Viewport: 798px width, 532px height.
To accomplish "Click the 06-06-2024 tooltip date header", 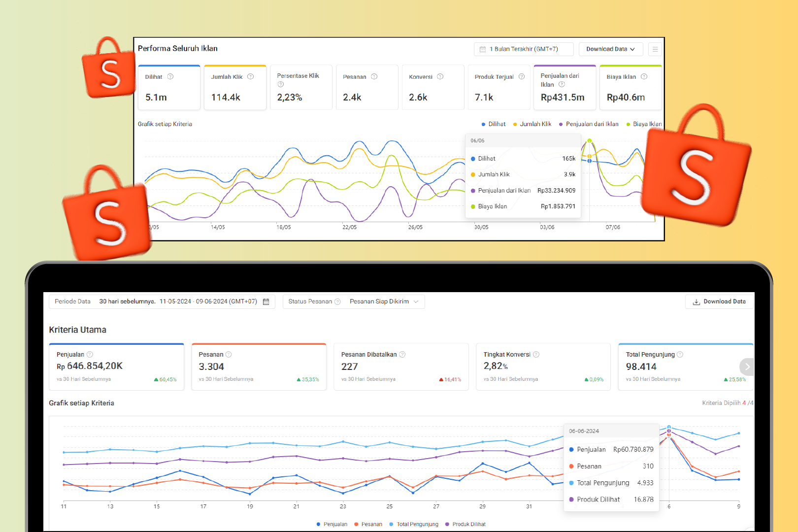I will click(x=584, y=431).
